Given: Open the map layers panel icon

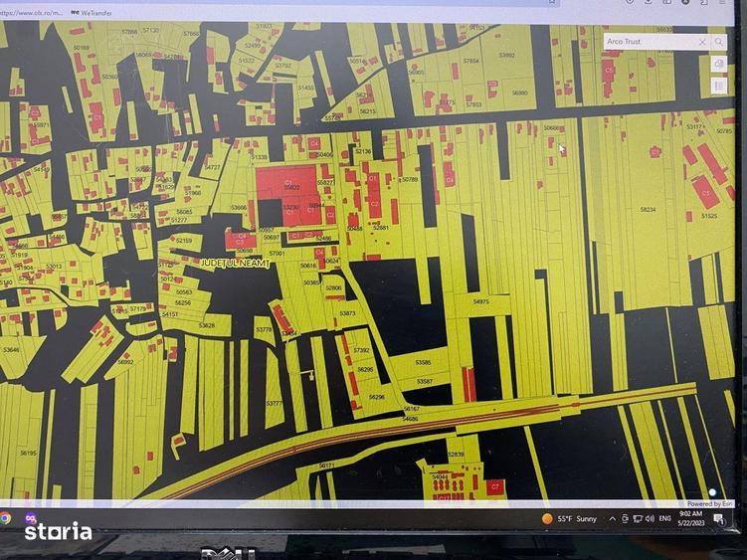Looking at the screenshot, I should coord(718,65).
